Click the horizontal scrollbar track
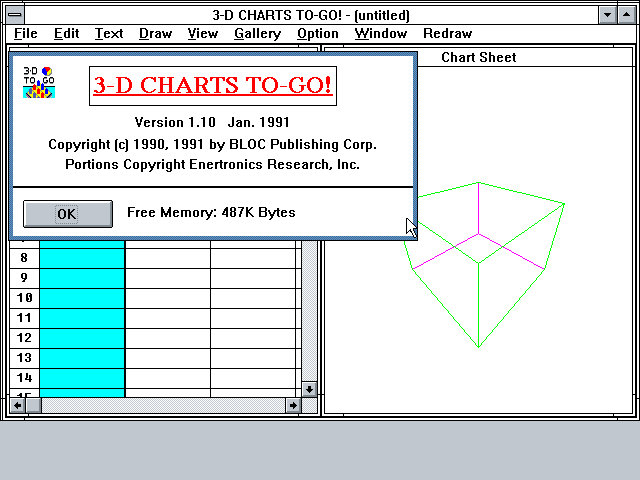The width and height of the screenshot is (640, 480). [163, 405]
